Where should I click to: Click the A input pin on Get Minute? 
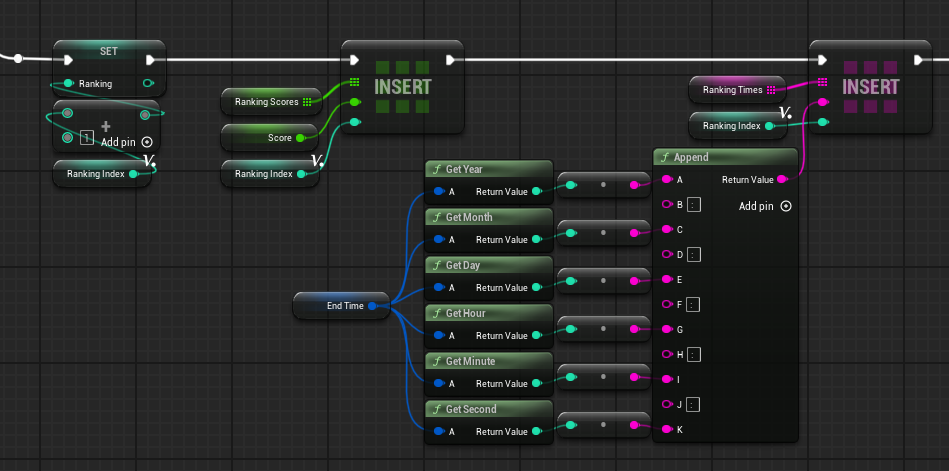pyautogui.click(x=439, y=383)
